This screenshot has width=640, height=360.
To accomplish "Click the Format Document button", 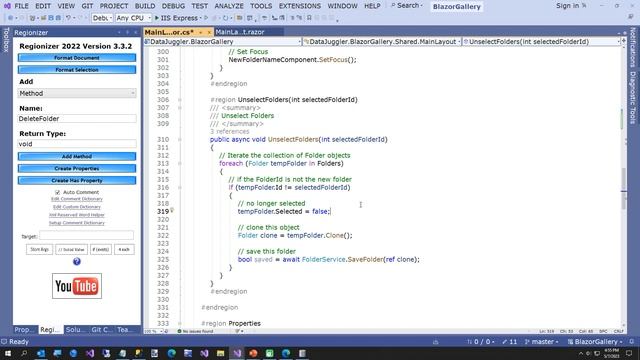I will coord(77,58).
